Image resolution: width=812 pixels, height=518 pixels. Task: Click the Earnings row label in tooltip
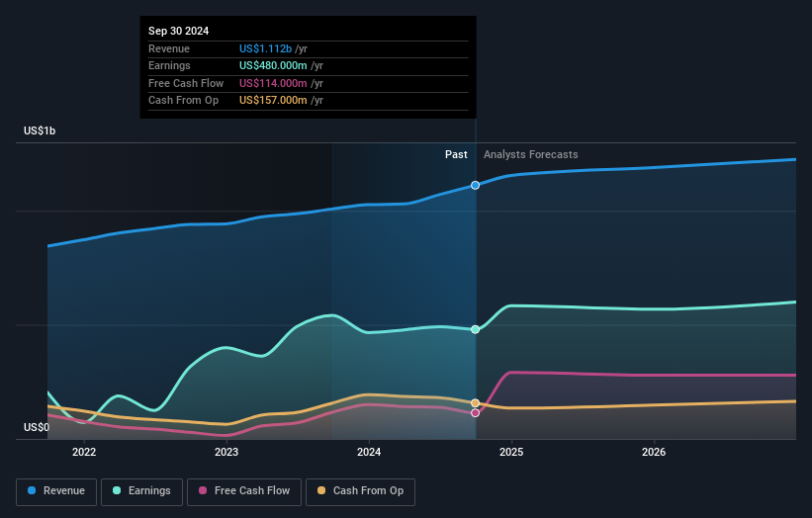point(169,65)
